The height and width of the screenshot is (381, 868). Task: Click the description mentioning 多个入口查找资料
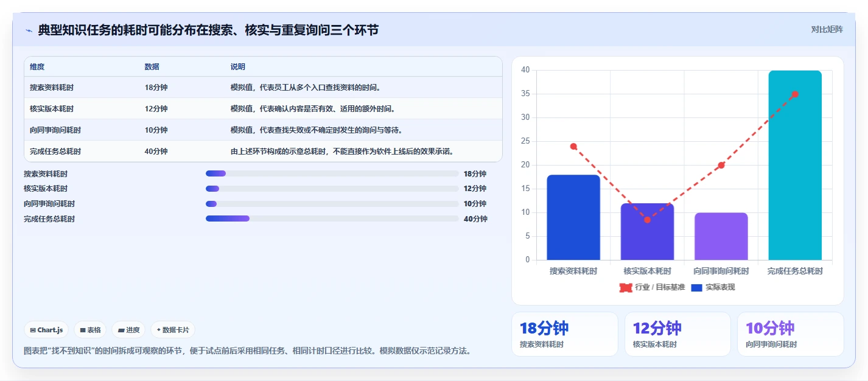pos(306,88)
